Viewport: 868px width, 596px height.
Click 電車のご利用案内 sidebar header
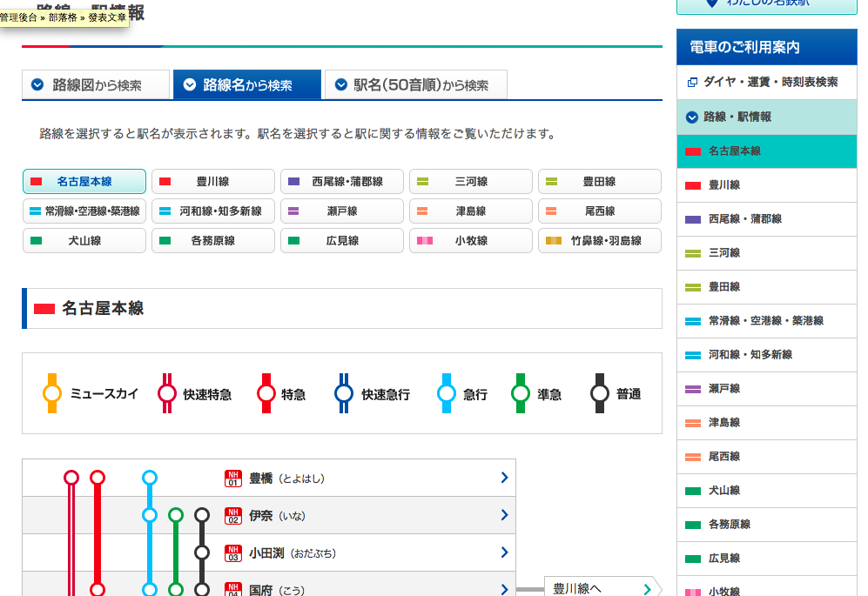pos(767,47)
